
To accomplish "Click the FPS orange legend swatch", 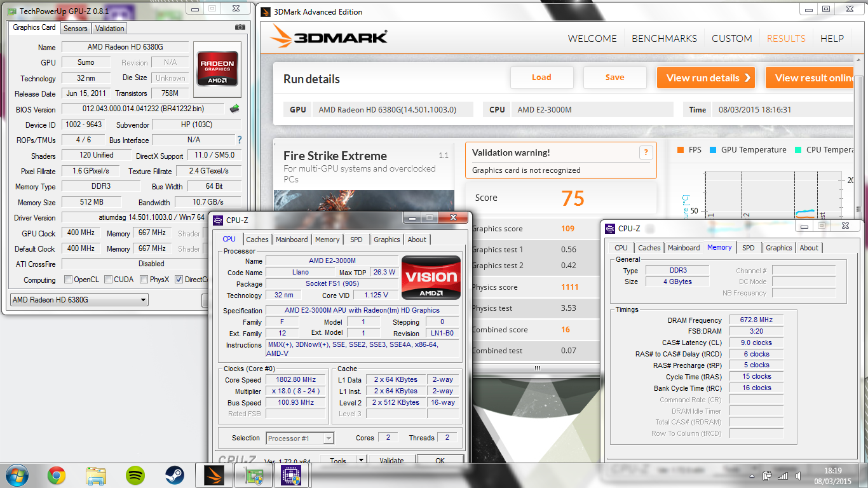I will (x=680, y=150).
